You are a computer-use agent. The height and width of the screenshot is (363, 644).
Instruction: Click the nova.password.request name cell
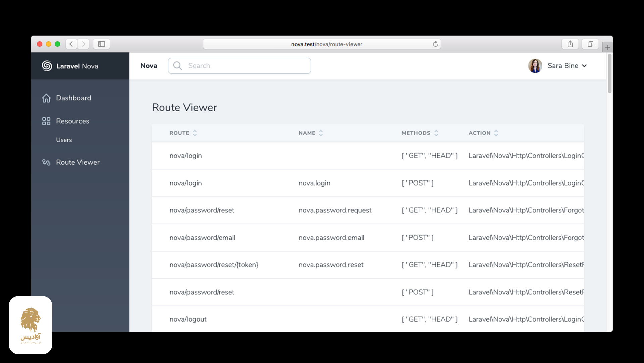tap(335, 210)
